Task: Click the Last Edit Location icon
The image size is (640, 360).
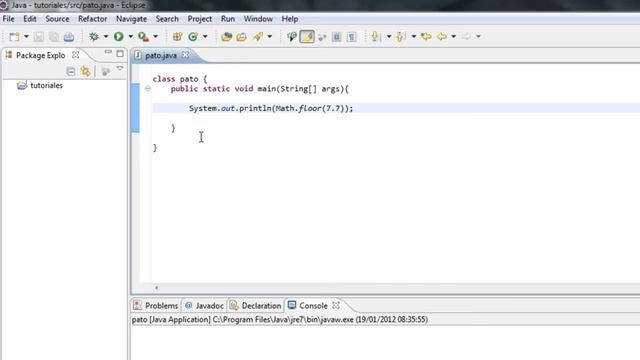Action: 426,37
